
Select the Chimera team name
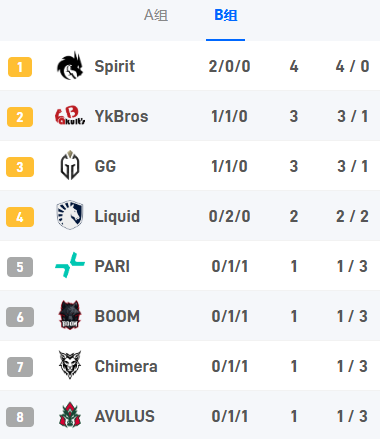coord(126,366)
